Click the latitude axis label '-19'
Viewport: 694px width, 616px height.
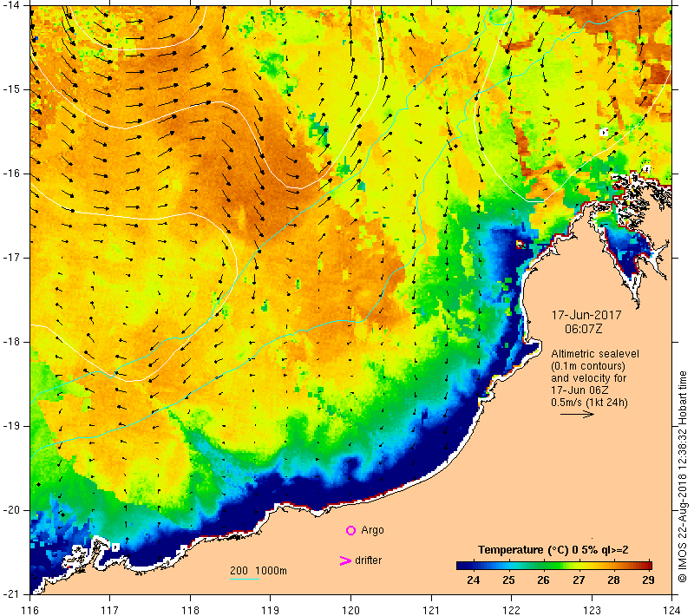[x=10, y=426]
